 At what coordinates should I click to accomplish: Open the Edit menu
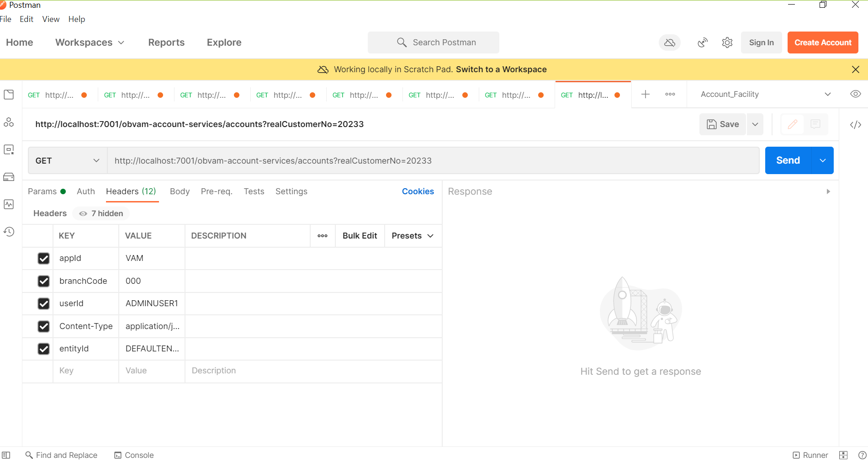pos(26,19)
